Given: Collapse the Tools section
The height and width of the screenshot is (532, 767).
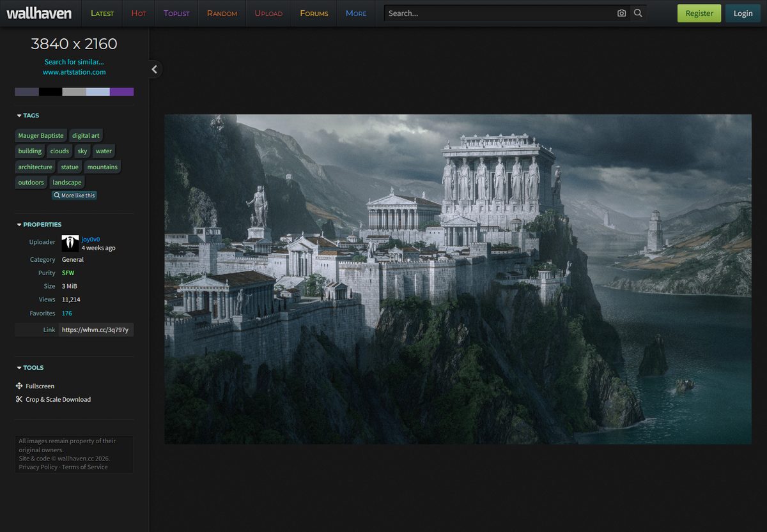Looking at the screenshot, I should (x=30, y=368).
